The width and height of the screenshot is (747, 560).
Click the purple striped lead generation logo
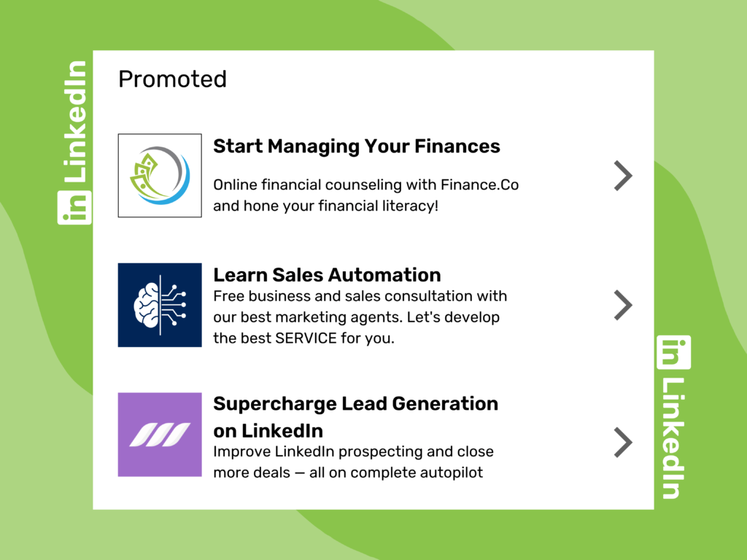(x=160, y=435)
